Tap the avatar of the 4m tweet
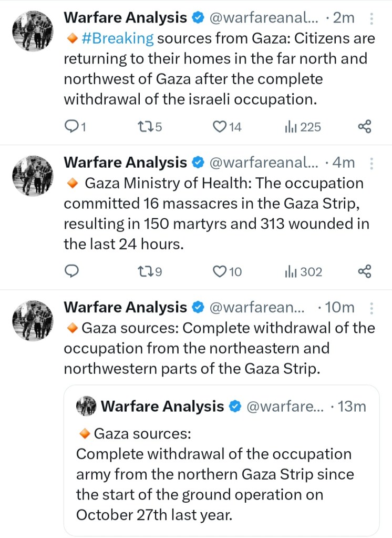 [33, 176]
